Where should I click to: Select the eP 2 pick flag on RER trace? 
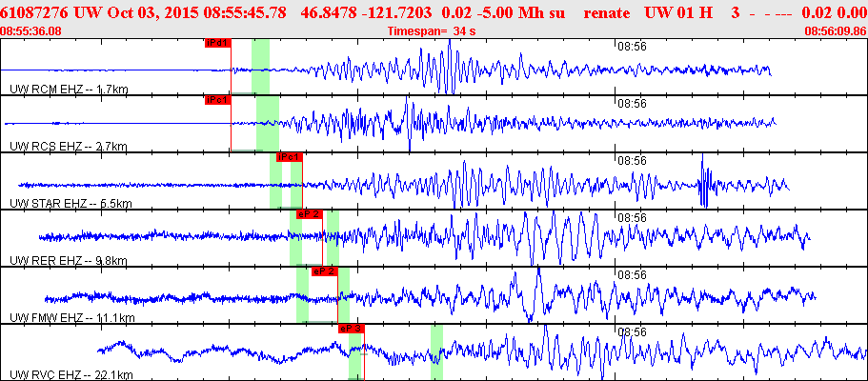(x=309, y=214)
